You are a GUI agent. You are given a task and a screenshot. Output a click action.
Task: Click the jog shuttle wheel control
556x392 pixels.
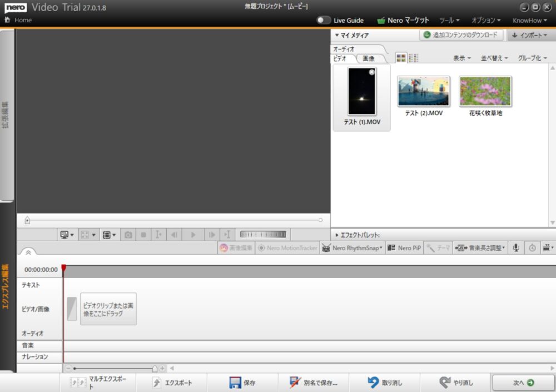point(263,234)
